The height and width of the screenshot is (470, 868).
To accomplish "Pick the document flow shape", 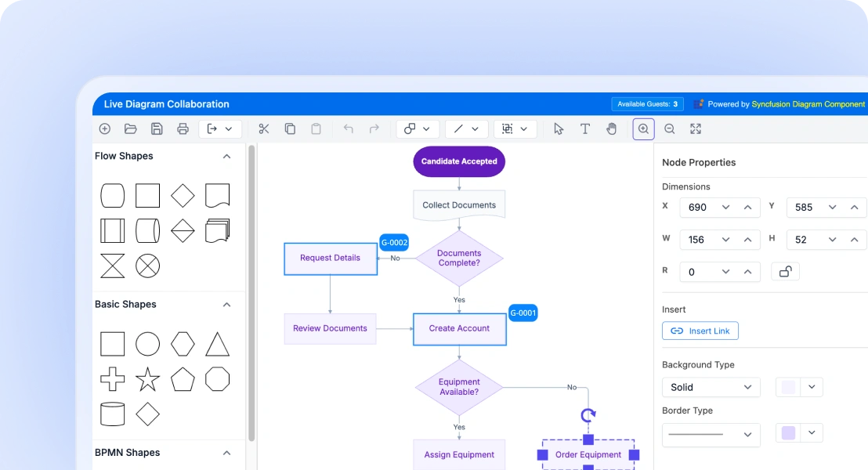I will tap(218, 195).
